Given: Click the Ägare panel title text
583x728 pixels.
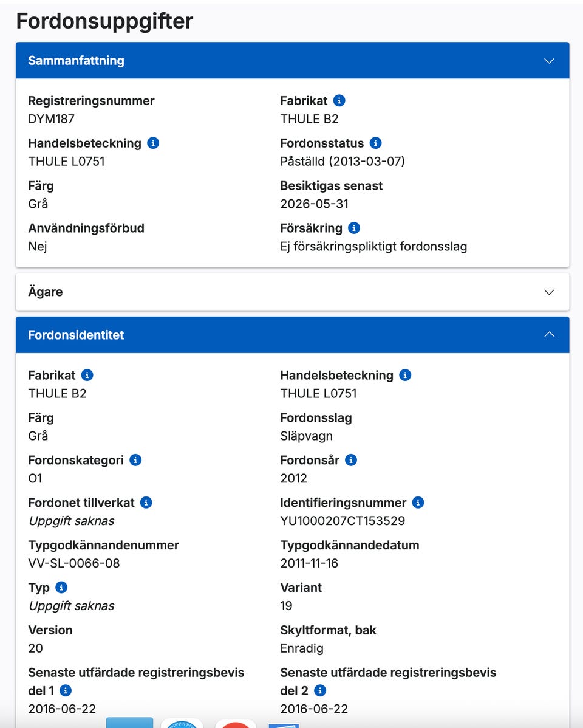Looking at the screenshot, I should 46,292.
